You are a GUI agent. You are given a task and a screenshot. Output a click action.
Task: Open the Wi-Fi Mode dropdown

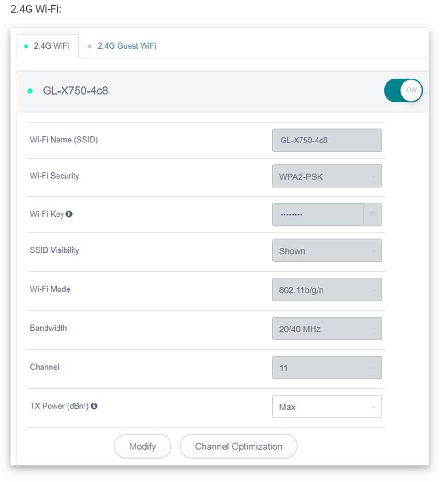(x=327, y=289)
